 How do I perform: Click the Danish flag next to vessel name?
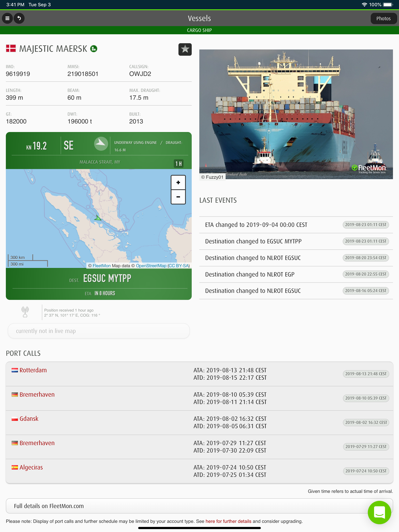point(11,48)
